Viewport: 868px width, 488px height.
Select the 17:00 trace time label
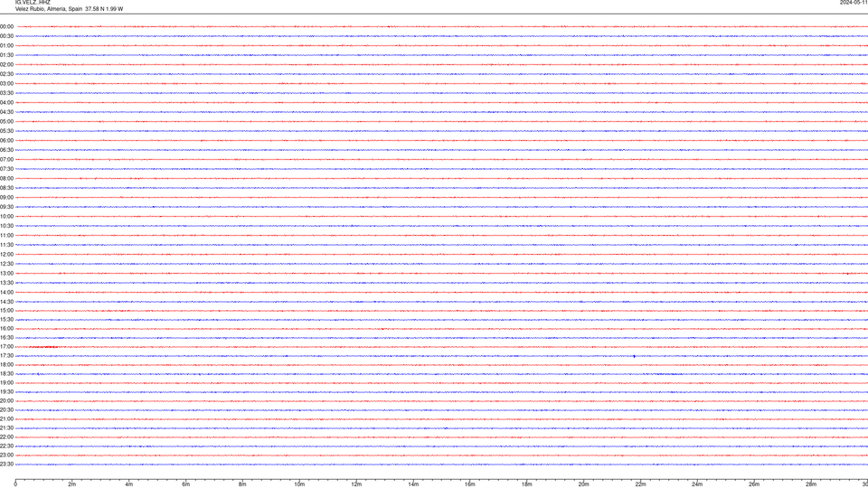pyautogui.click(x=6, y=346)
